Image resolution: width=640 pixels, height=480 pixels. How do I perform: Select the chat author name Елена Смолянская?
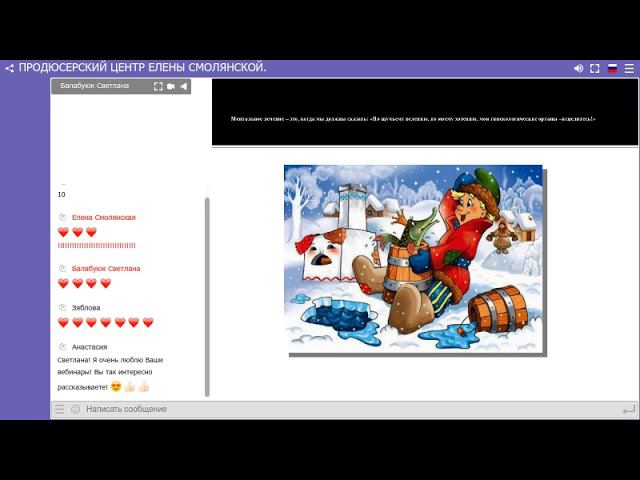pos(104,218)
